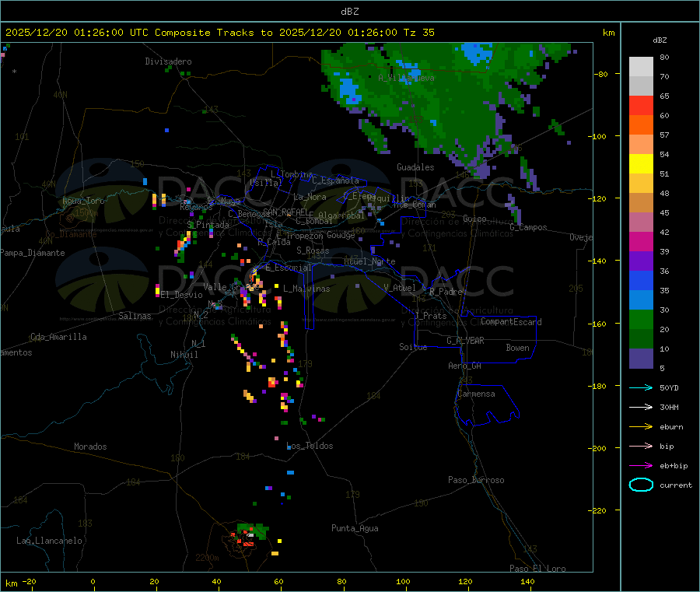Click the pink bip arrow legend icon

[641, 446]
